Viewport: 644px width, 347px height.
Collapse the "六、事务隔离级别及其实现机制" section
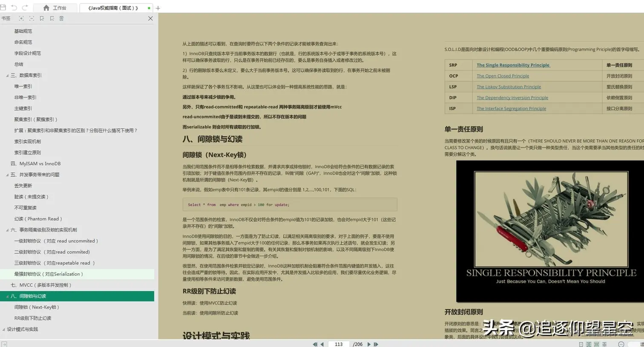(6, 229)
